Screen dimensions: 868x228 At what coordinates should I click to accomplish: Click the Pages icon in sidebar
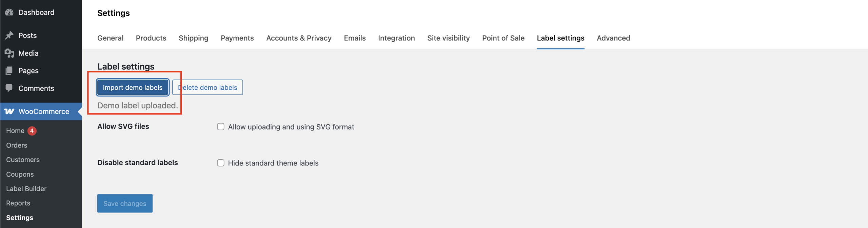click(x=9, y=71)
